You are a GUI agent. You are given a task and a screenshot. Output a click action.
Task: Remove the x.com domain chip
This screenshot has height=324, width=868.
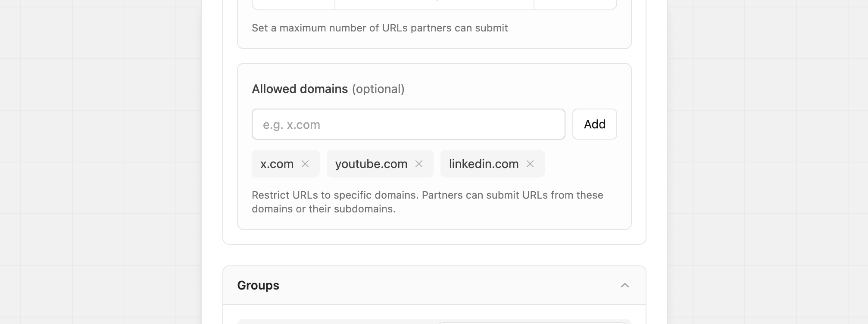tap(306, 164)
